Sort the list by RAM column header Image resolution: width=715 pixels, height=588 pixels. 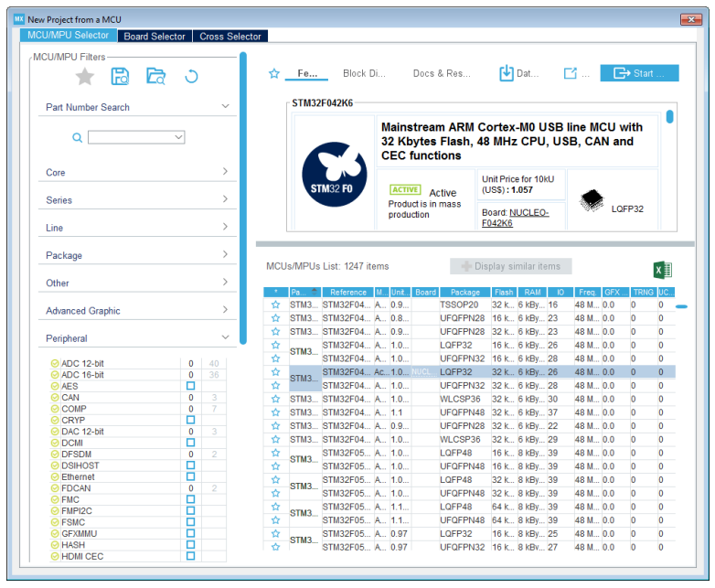click(x=532, y=293)
